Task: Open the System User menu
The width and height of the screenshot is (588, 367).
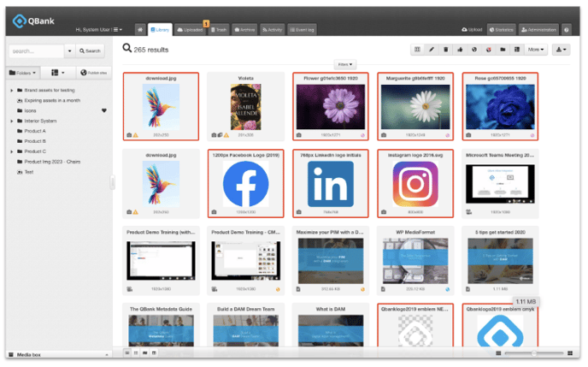Action: (x=99, y=30)
